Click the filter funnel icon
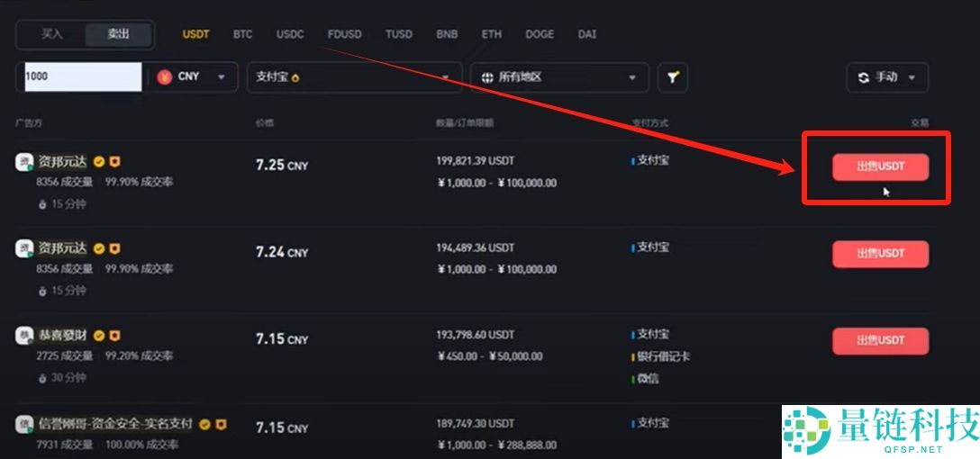Image resolution: width=980 pixels, height=459 pixels. (672, 77)
